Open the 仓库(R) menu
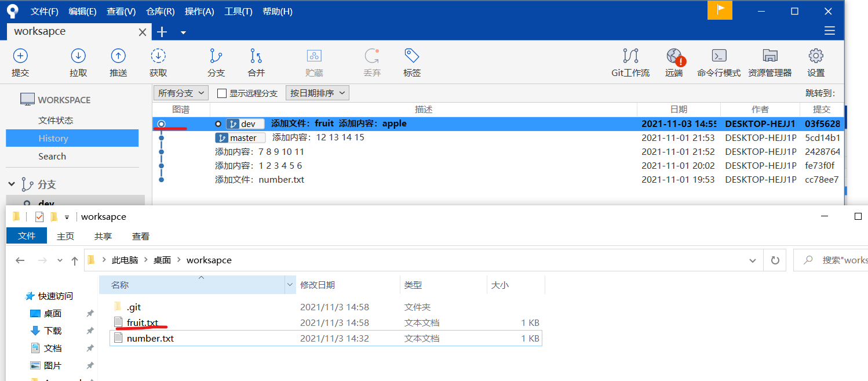Screen dimensions: 868x381 point(161,12)
